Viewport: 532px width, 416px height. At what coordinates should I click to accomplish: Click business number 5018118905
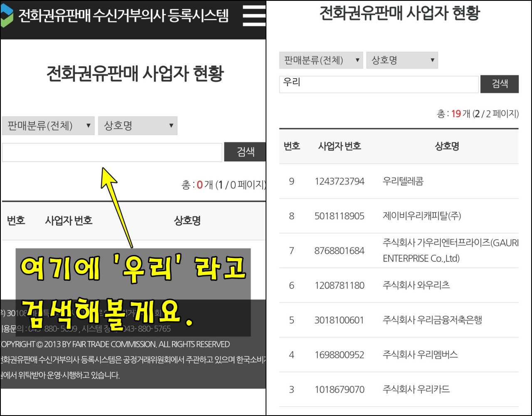340,216
